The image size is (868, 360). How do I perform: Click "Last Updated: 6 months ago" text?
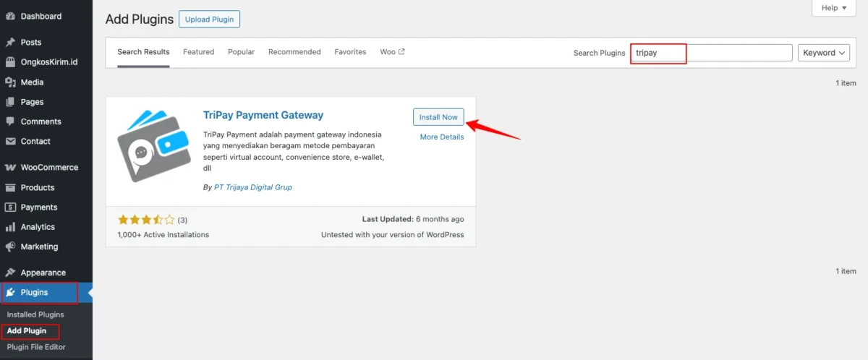point(413,219)
